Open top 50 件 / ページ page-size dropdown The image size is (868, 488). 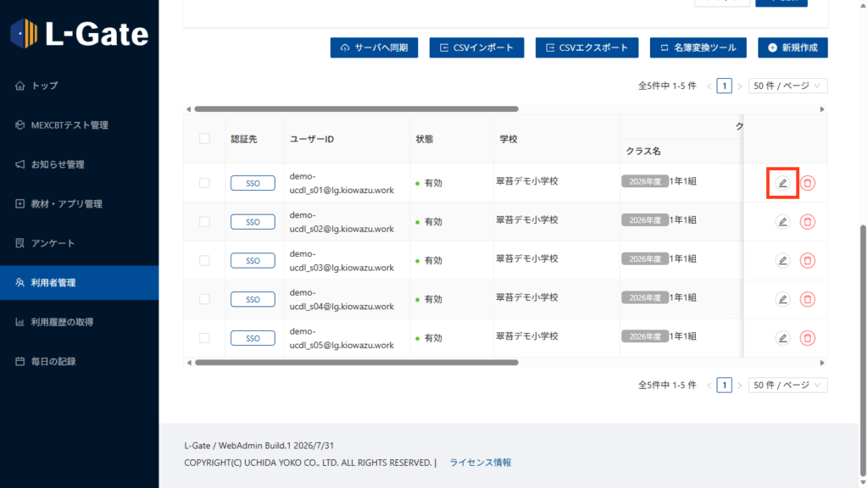[x=787, y=86]
